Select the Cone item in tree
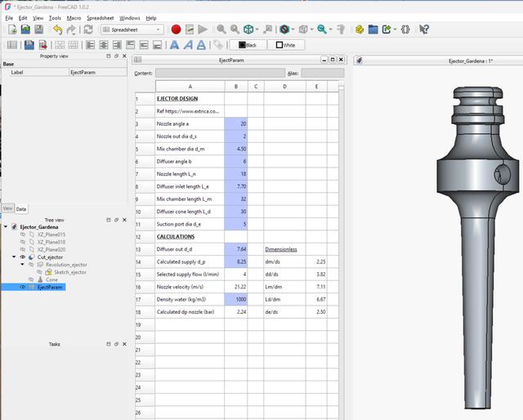Viewport: 523px width, 420px height. (x=51, y=279)
